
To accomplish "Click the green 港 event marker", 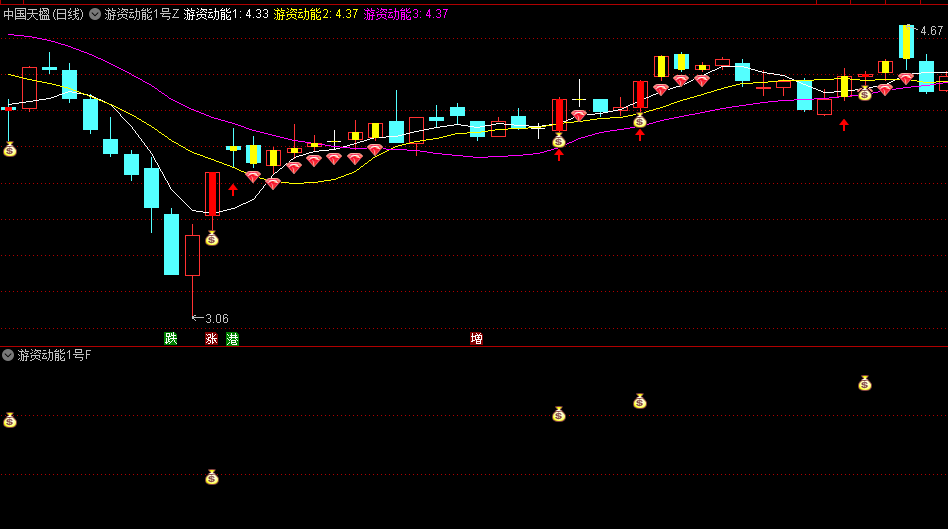I will 232,339.
